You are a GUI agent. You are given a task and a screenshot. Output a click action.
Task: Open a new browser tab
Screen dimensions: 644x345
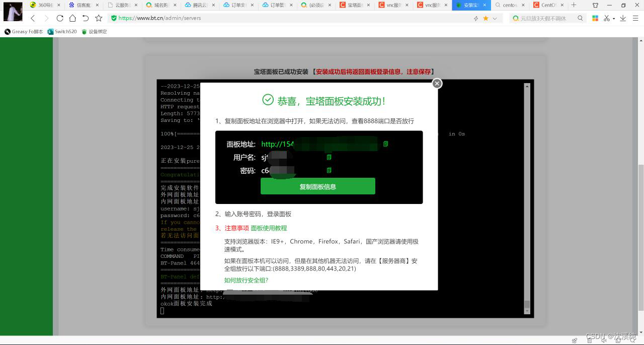pyautogui.click(x=574, y=5)
